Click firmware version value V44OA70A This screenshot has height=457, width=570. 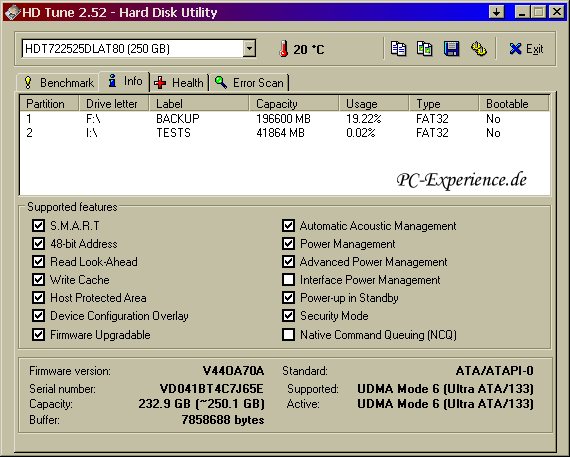(x=233, y=371)
